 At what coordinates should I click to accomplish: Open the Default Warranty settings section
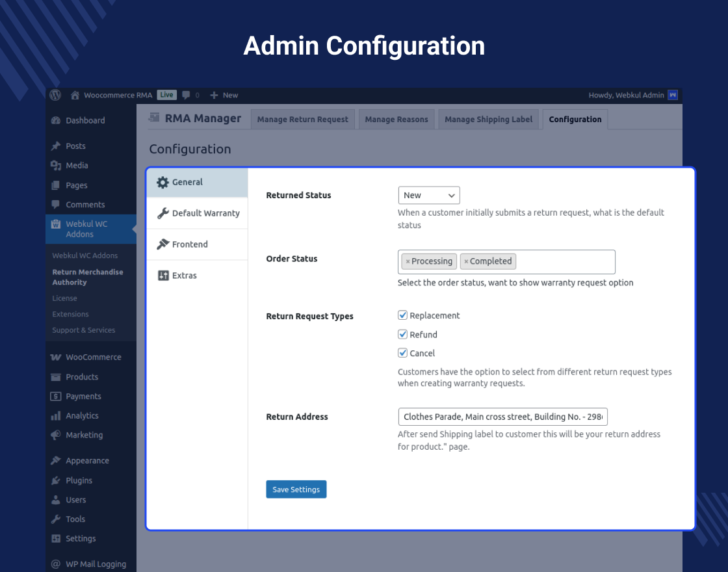(198, 214)
